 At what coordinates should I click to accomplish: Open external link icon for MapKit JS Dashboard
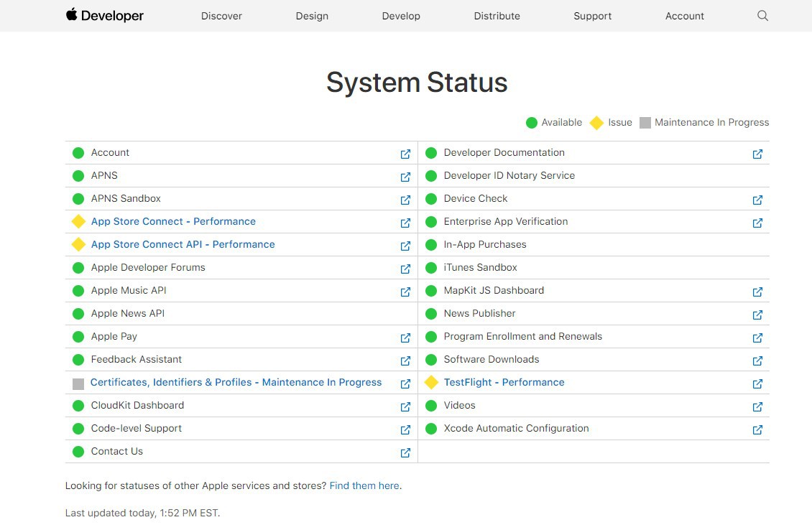tap(757, 292)
